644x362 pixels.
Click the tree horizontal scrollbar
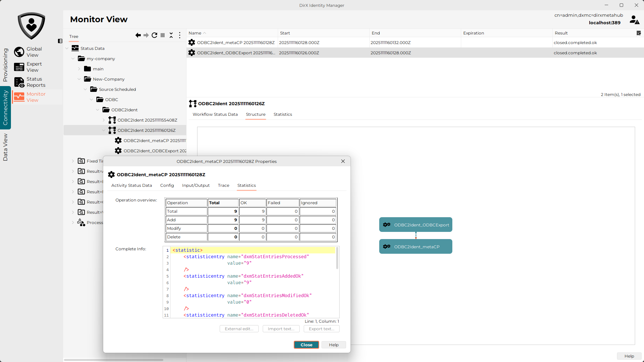113,360
